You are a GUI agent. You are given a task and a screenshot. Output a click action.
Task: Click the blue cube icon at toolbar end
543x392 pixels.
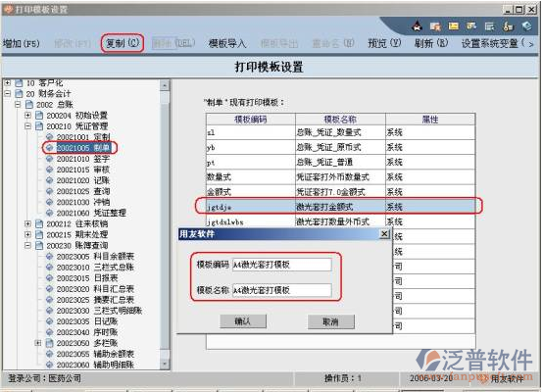point(527,26)
